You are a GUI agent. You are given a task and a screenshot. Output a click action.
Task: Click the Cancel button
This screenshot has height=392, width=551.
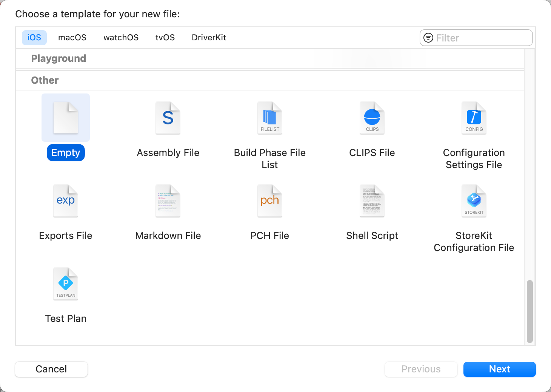pos(51,369)
